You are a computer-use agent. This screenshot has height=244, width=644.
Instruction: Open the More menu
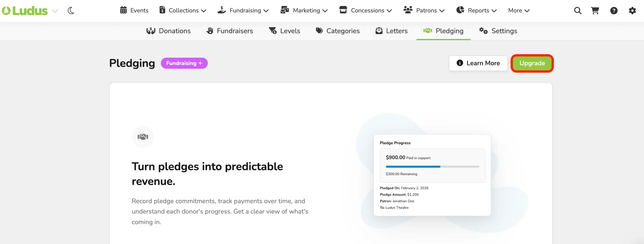pyautogui.click(x=519, y=10)
